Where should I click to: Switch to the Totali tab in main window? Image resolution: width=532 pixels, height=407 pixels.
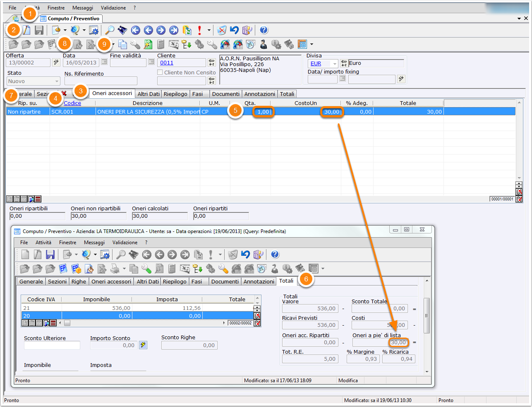point(287,94)
